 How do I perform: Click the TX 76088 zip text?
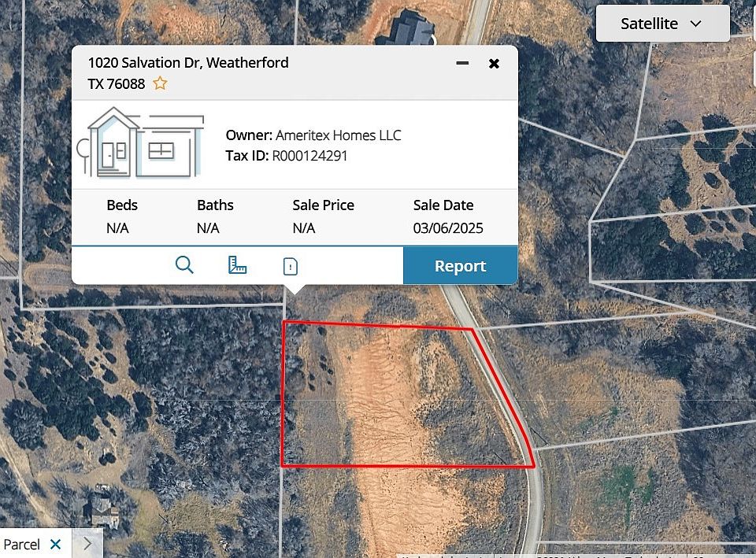click(x=117, y=84)
